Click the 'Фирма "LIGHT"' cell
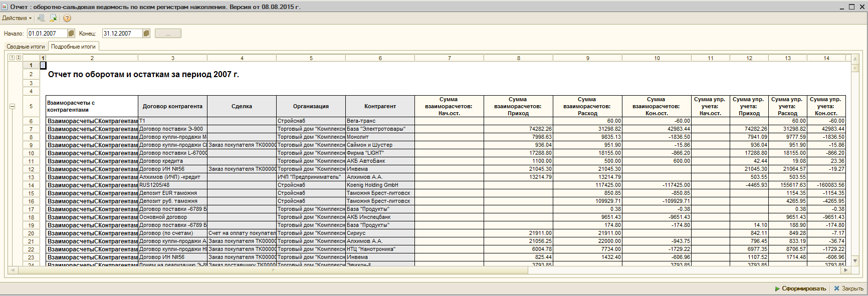Image resolution: width=868 pixels, height=296 pixels. click(380, 153)
